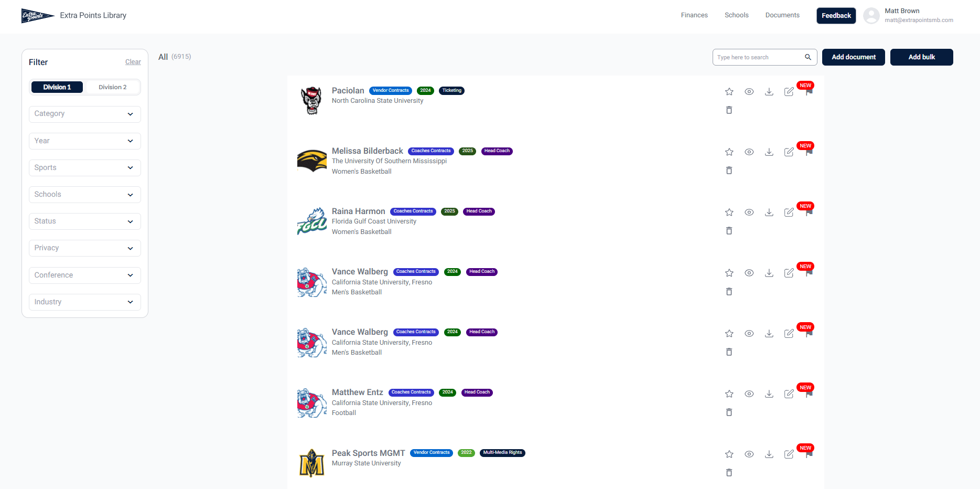Click the Feedback button
The image size is (980, 489).
836,16
